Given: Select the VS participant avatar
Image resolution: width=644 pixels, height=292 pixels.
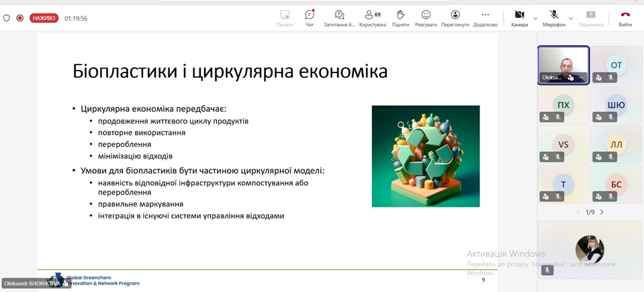Looking at the screenshot, I should click(563, 144).
